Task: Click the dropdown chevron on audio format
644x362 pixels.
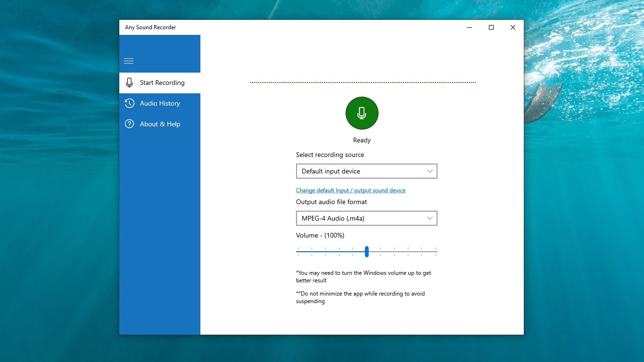Action: point(429,218)
